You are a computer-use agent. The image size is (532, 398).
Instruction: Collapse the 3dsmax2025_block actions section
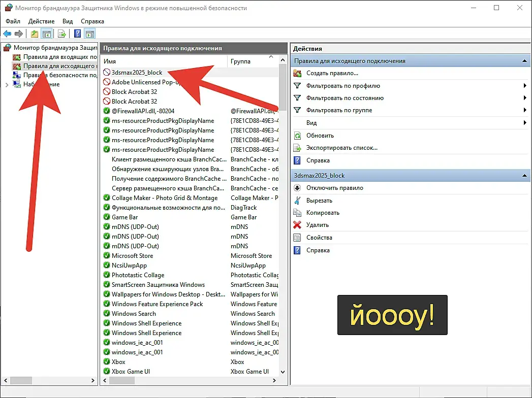524,176
